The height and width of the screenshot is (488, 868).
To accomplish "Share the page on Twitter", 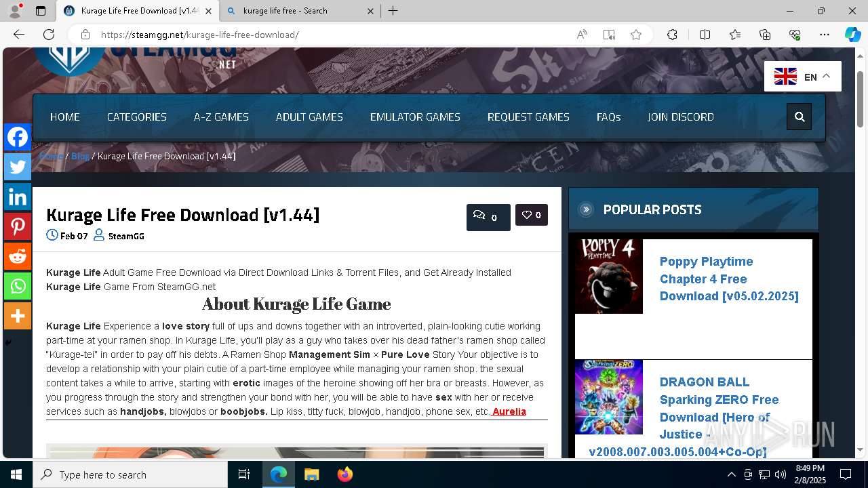I will click(x=18, y=167).
